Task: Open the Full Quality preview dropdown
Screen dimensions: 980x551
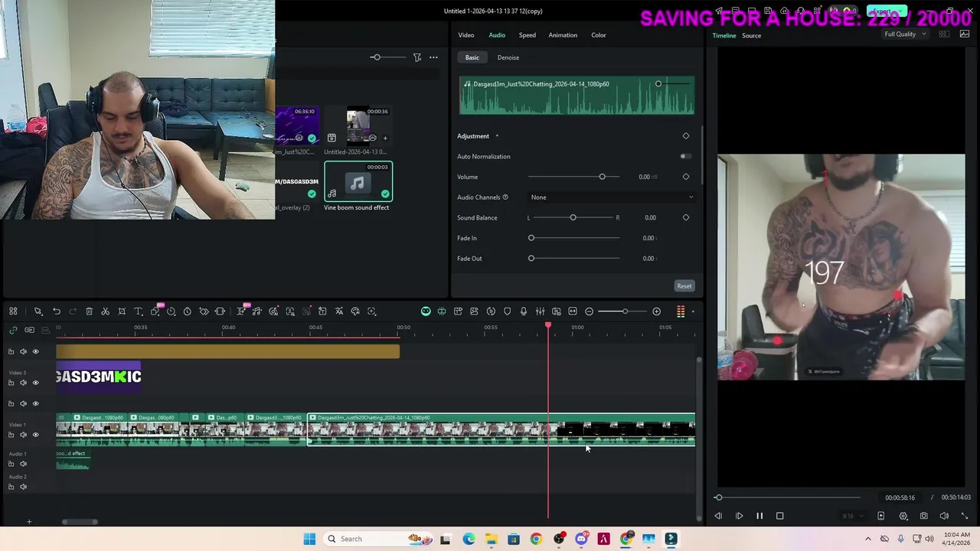Action: (x=905, y=34)
